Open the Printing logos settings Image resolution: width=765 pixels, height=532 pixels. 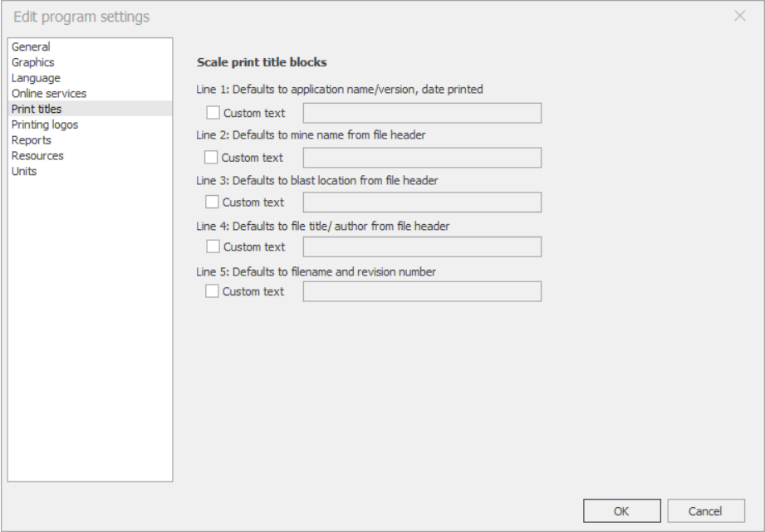coord(44,124)
